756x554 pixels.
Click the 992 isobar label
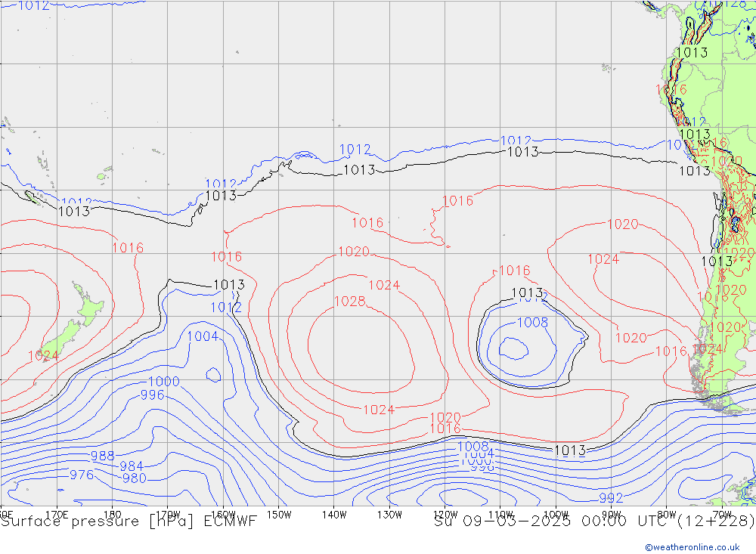coord(611,498)
